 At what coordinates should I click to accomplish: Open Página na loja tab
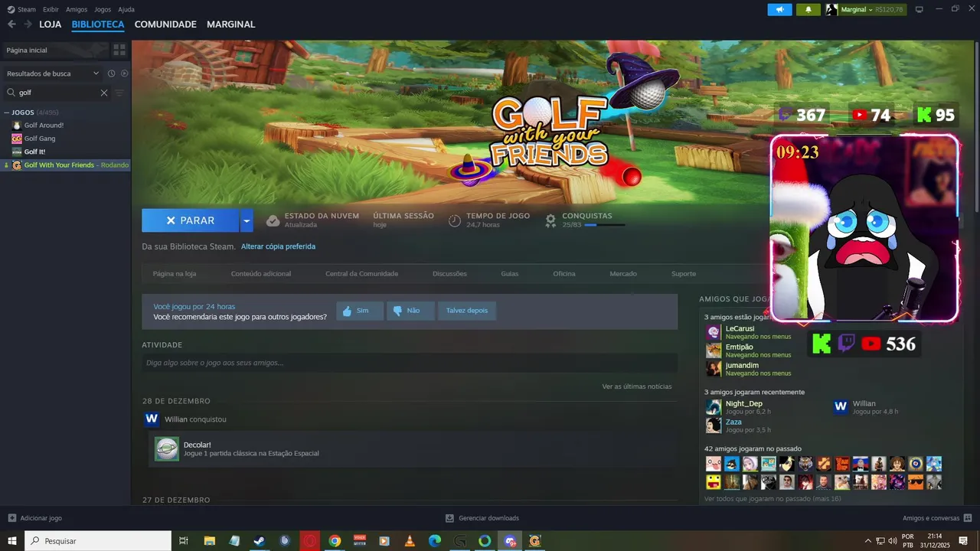click(x=175, y=274)
